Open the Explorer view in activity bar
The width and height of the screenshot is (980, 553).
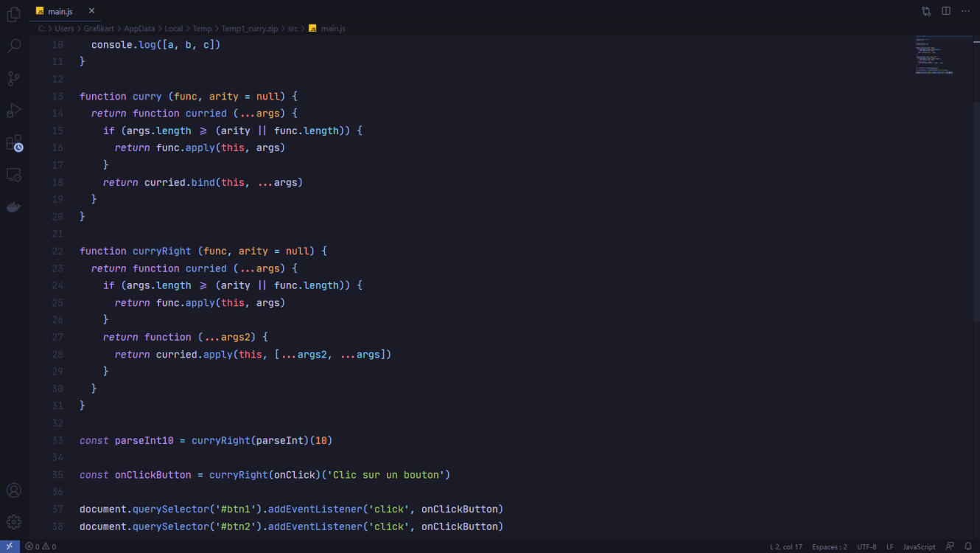tap(13, 15)
